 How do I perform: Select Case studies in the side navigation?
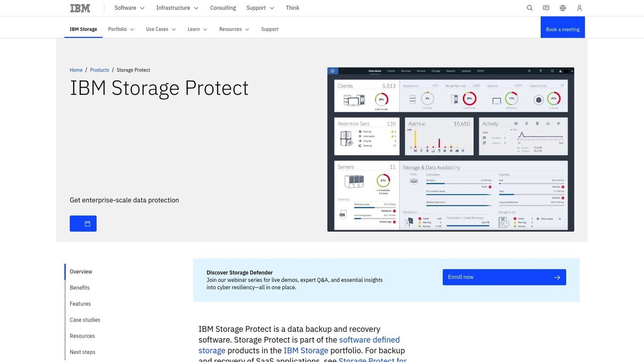(85, 320)
